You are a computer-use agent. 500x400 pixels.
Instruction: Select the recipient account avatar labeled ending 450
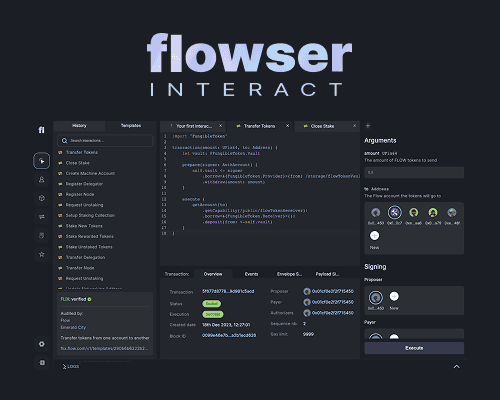tap(376, 212)
